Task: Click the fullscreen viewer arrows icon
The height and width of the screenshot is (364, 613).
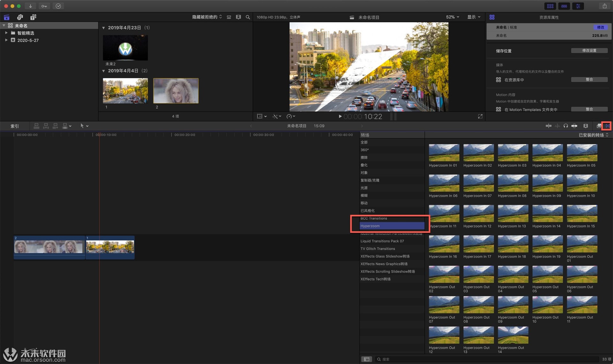Action: pyautogui.click(x=480, y=117)
